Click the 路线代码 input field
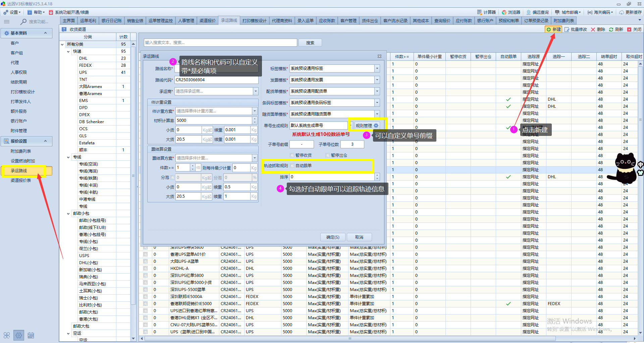644x343 pixels. click(216, 80)
